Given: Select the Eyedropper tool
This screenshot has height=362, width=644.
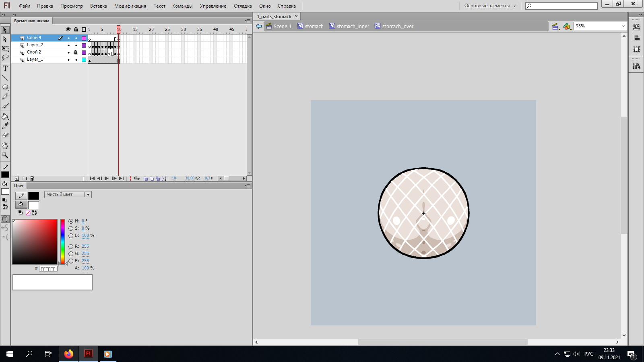Looking at the screenshot, I should click(5, 126).
